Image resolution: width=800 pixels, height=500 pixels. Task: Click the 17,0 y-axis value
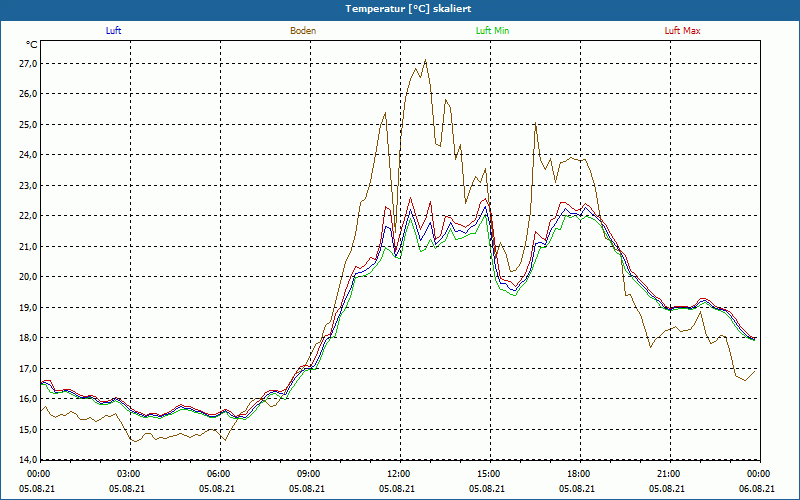[x=28, y=368]
